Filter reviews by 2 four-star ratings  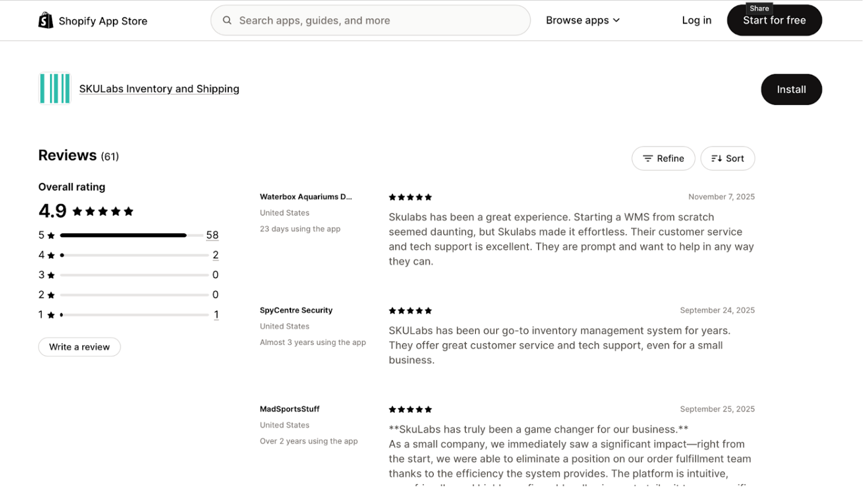tap(216, 255)
